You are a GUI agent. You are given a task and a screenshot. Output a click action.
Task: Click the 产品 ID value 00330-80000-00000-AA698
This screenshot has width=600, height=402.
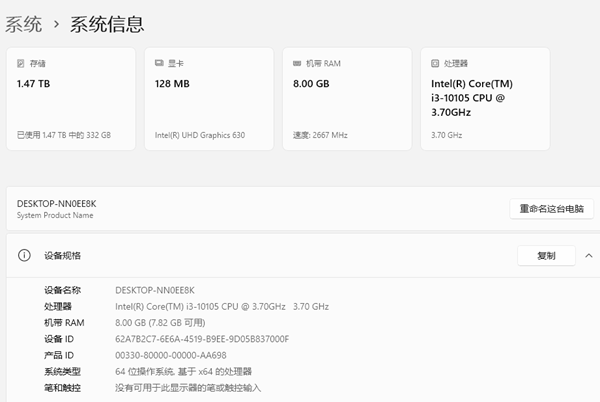point(171,355)
